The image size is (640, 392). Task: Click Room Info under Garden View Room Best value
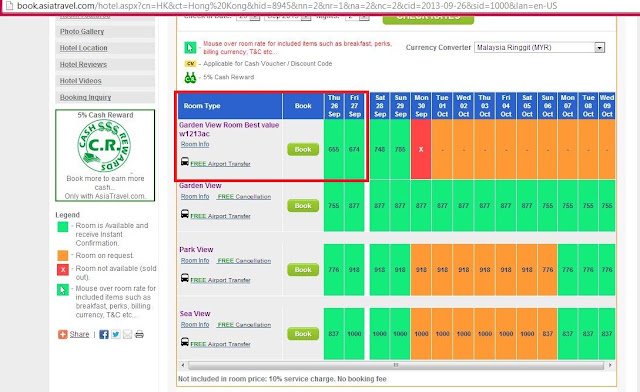pos(195,144)
